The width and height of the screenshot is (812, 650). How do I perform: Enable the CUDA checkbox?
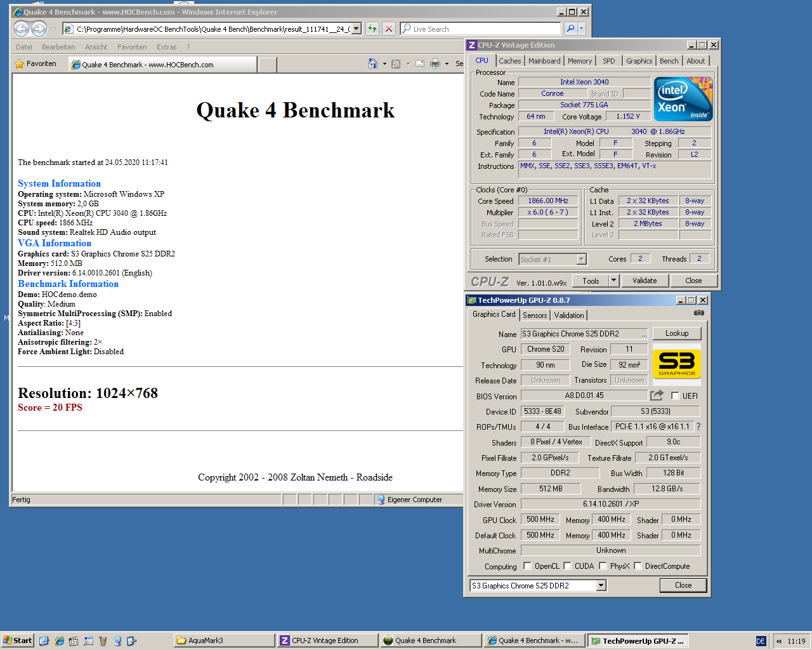[567, 566]
